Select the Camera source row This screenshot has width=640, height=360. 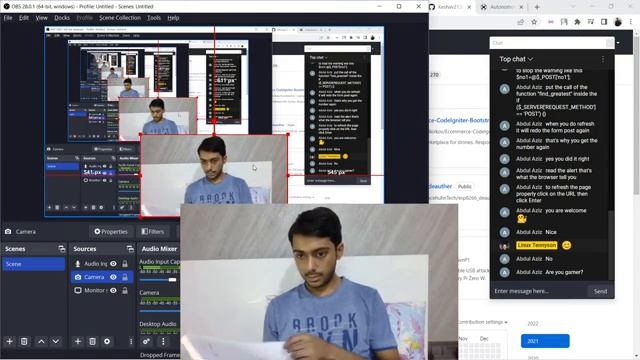(x=102, y=277)
